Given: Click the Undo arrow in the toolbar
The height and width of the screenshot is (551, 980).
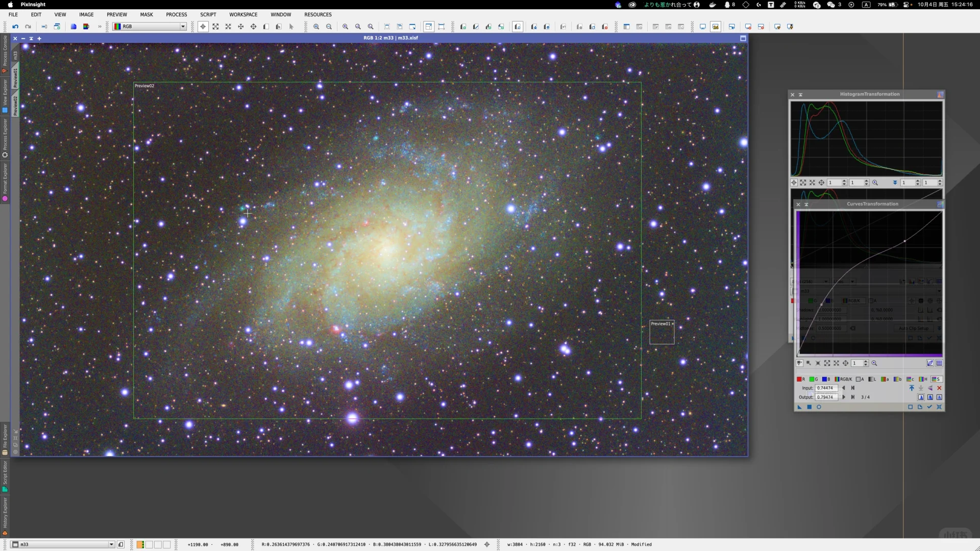Looking at the screenshot, I should pos(15,27).
